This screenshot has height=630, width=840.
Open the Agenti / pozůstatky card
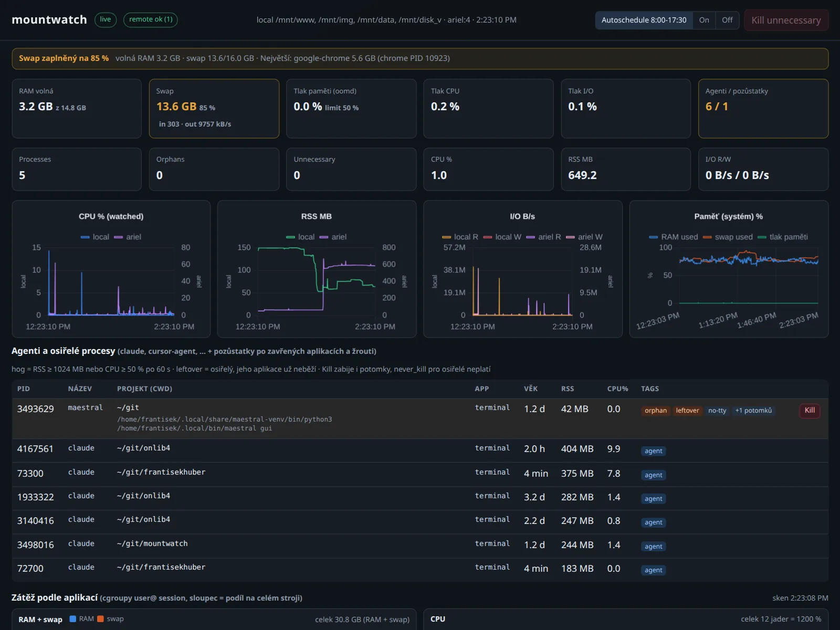coord(763,109)
